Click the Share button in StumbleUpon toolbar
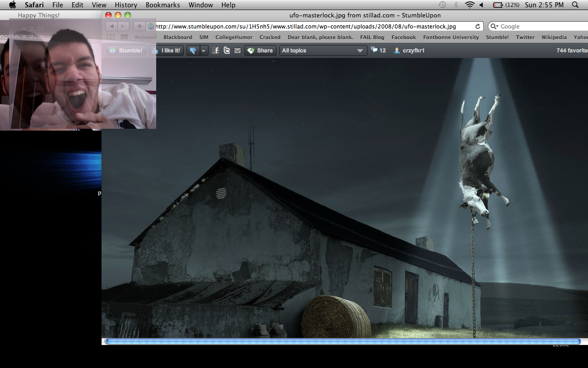 260,51
